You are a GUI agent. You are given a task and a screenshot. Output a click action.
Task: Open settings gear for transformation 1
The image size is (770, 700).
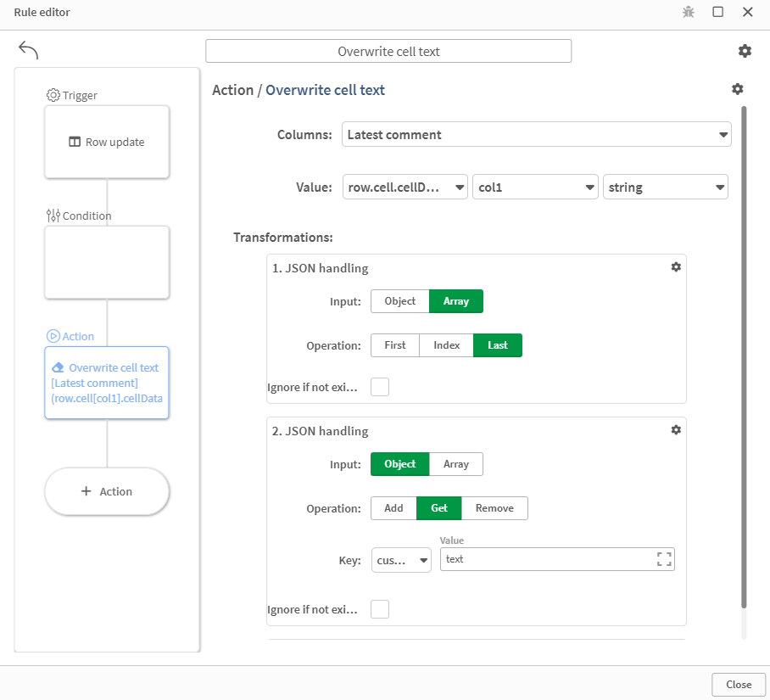[676, 266]
